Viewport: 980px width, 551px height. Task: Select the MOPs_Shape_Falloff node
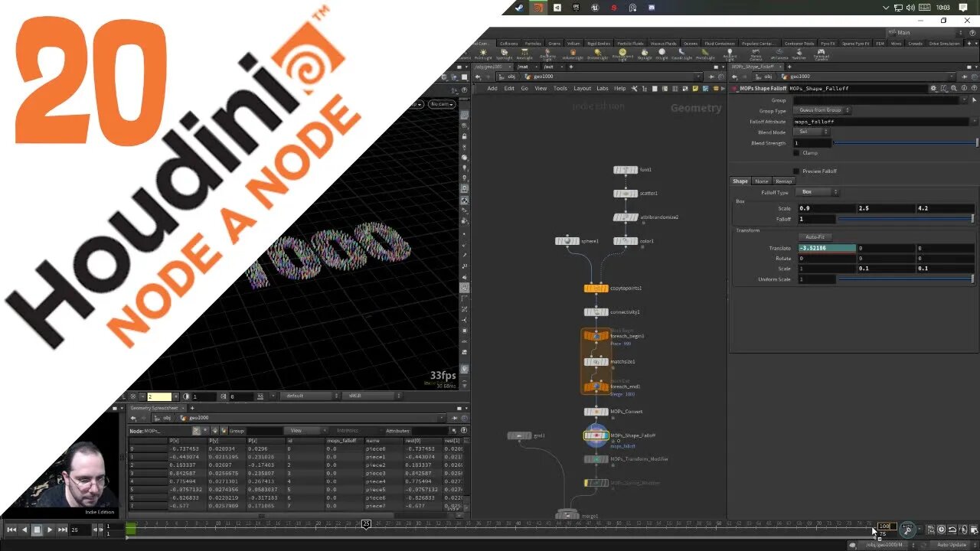(x=596, y=435)
